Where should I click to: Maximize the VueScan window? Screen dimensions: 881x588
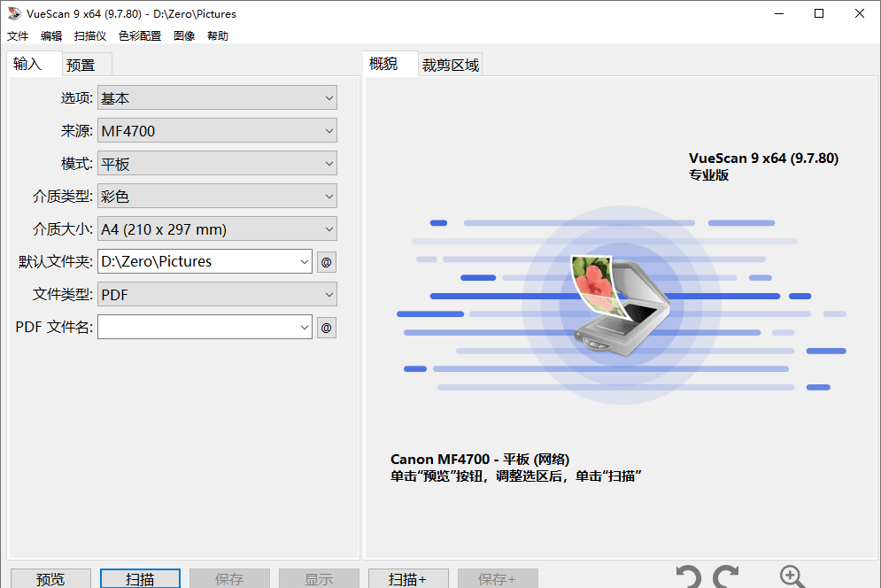819,13
